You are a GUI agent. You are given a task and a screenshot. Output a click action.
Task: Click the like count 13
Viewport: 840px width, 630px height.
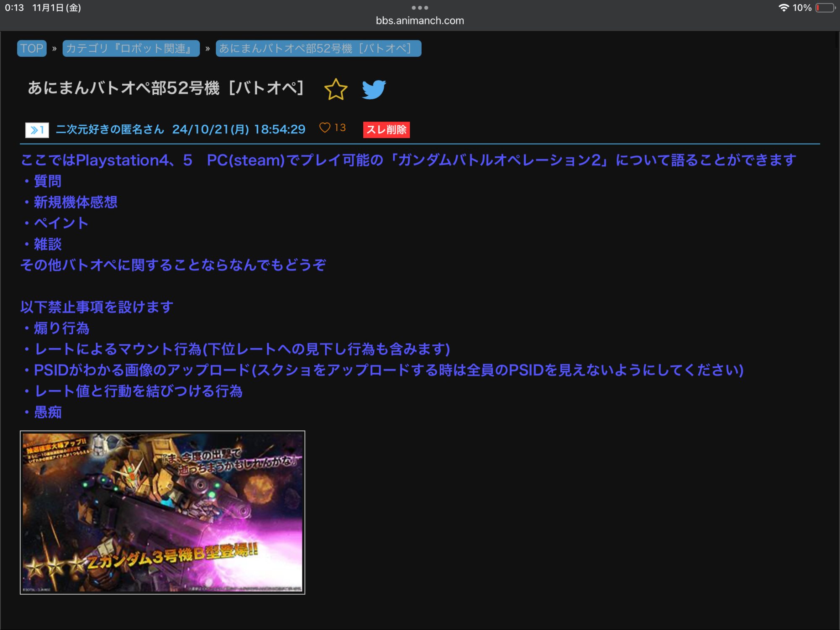coord(340,128)
